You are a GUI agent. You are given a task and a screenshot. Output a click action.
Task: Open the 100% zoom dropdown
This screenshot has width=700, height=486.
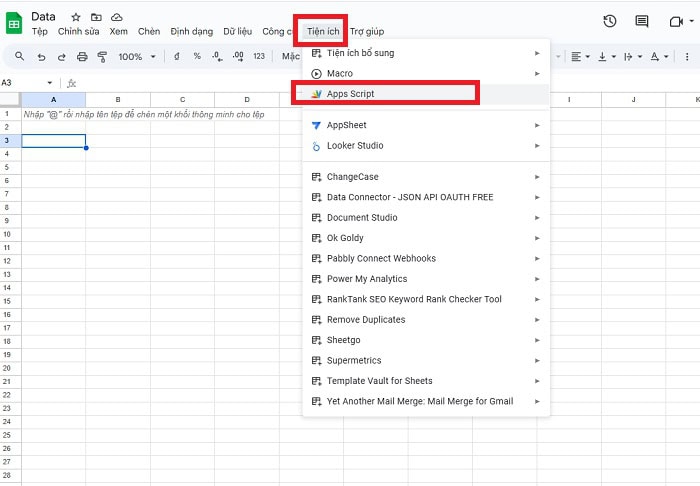(136, 57)
